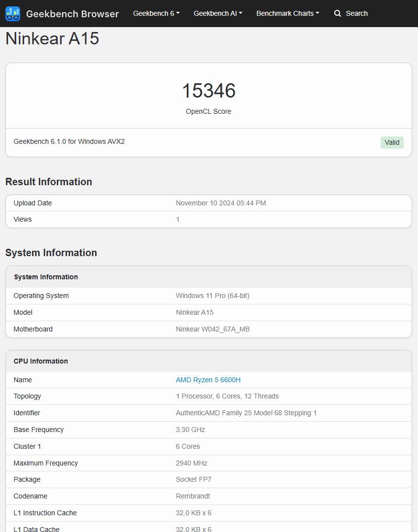Select the Ninkear W042_67A_MB value
This screenshot has width=418, height=532.
point(212,329)
